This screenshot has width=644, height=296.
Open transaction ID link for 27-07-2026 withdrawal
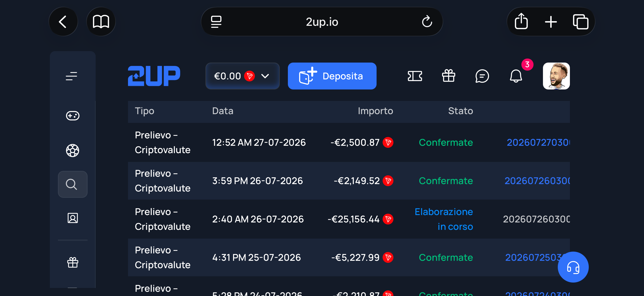pyautogui.click(x=538, y=143)
